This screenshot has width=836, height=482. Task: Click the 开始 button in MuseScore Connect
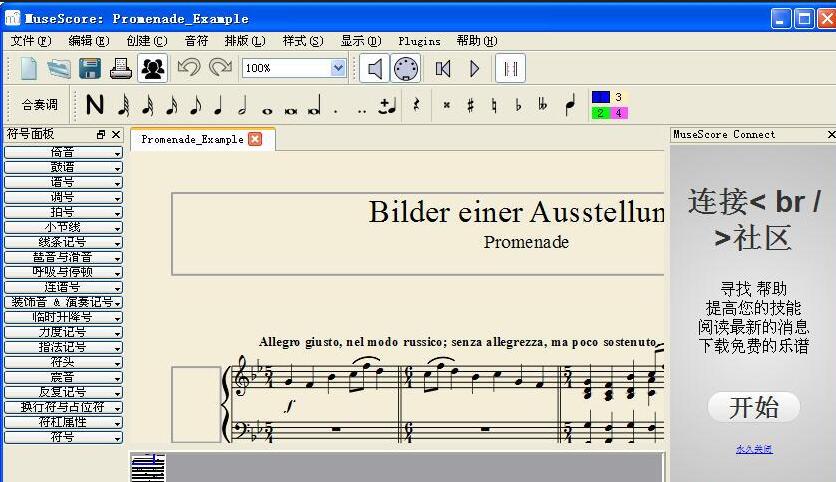pyautogui.click(x=753, y=408)
